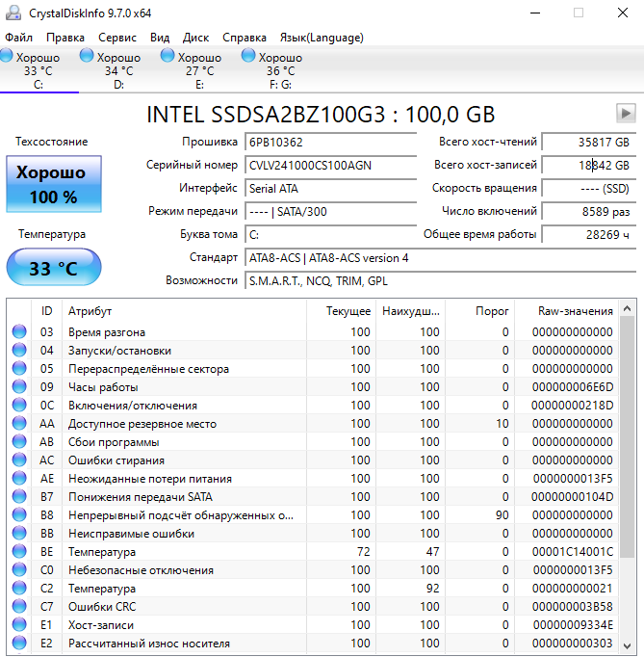
Task: Click the CrystalDiskInfo title bar app icon
Action: pos(13,13)
